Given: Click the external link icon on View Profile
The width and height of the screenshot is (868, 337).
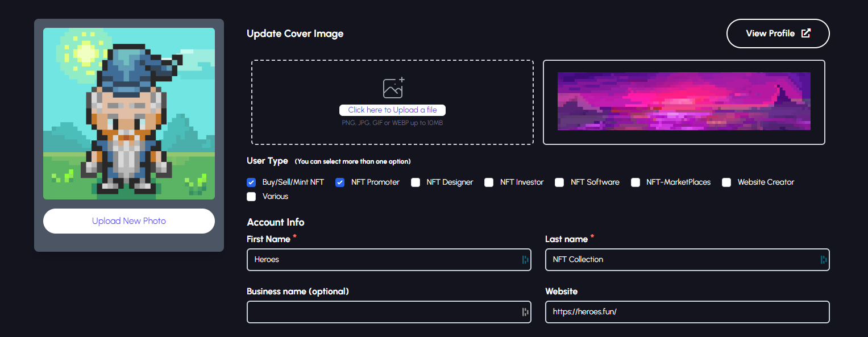Looking at the screenshot, I should [806, 33].
